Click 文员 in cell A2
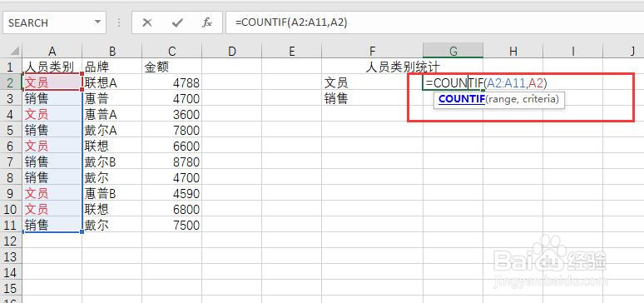 pyautogui.click(x=52, y=82)
